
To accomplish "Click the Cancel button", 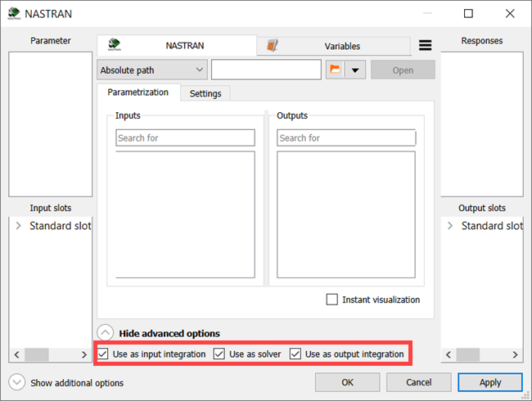I will click(419, 382).
